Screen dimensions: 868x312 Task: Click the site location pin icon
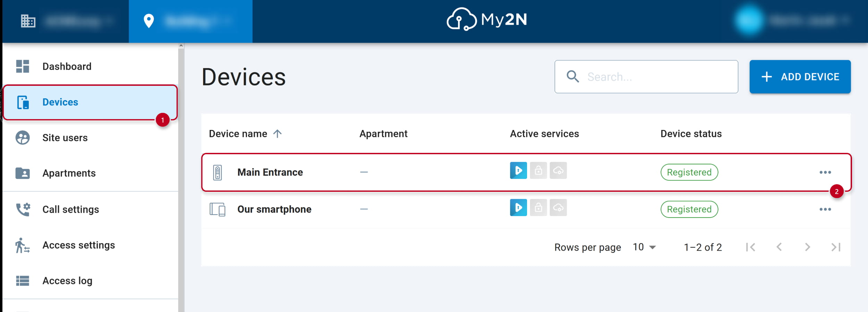[x=149, y=21]
